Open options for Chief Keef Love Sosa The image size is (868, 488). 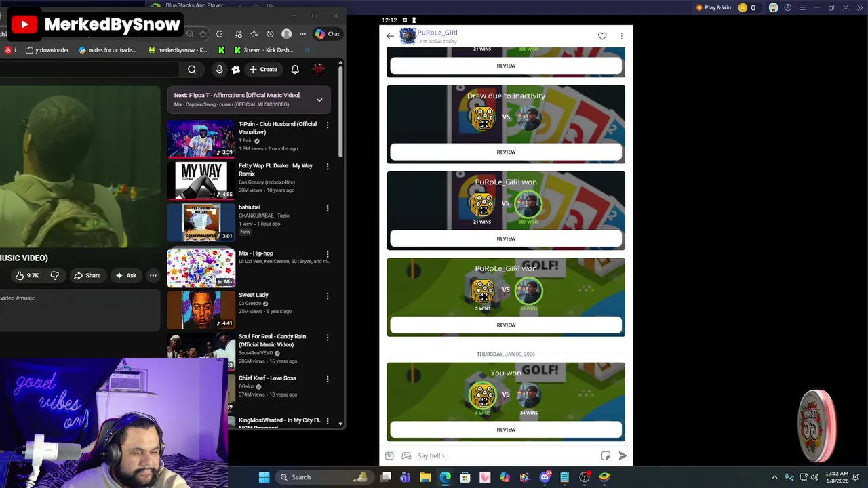(x=328, y=380)
